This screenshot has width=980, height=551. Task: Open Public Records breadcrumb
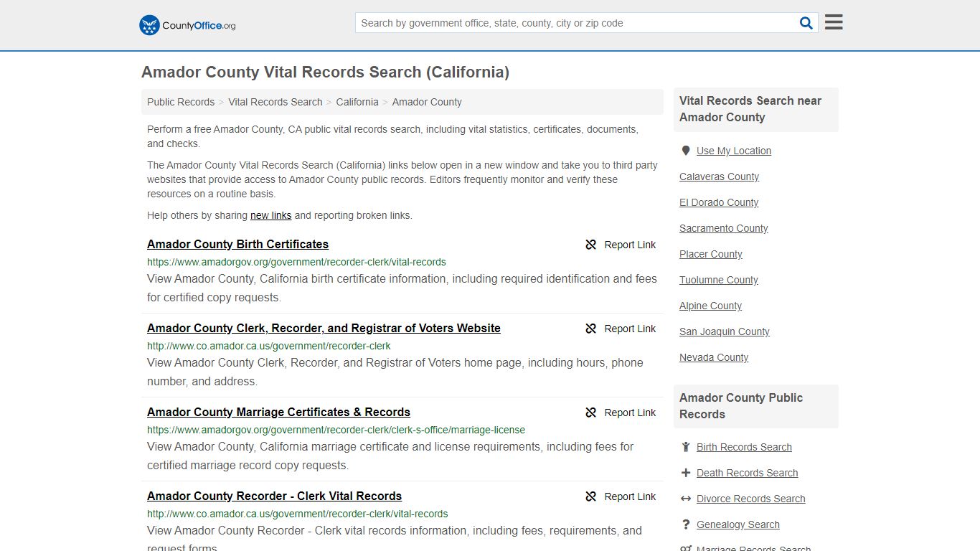181,102
